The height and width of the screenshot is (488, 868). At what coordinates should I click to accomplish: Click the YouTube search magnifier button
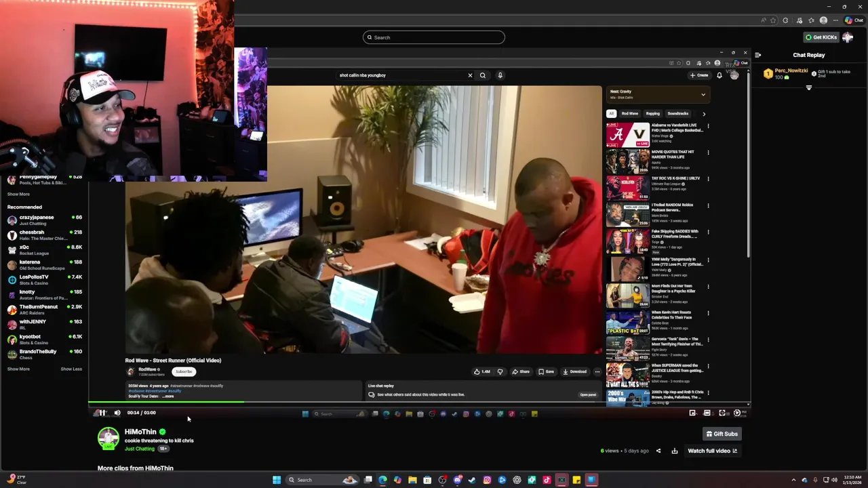click(483, 75)
